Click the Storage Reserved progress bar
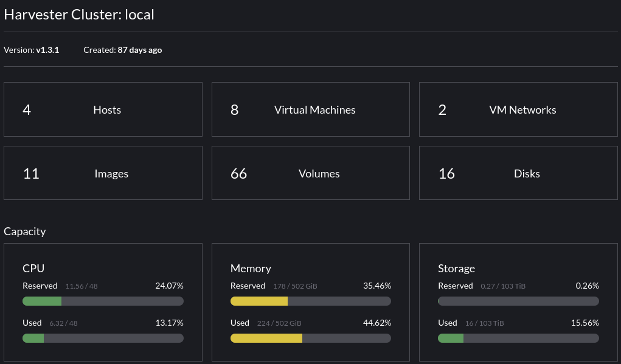The image size is (621, 364). tap(518, 301)
